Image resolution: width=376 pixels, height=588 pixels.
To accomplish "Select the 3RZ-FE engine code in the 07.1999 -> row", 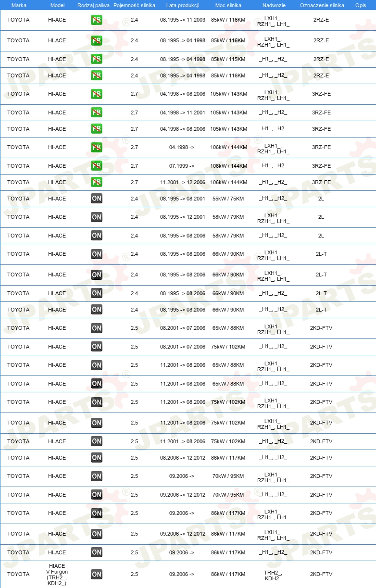I will coord(321,166).
